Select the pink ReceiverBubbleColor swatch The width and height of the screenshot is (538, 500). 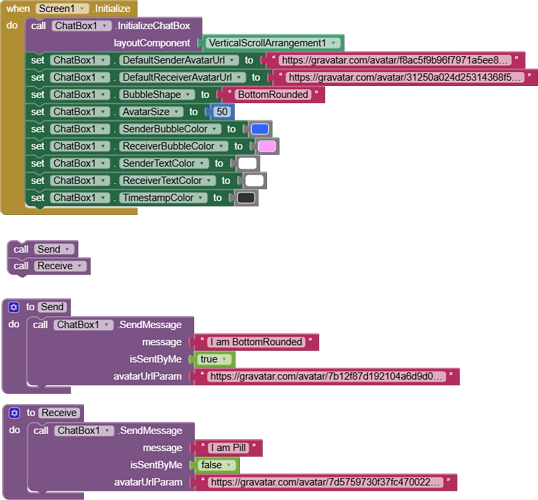267,146
